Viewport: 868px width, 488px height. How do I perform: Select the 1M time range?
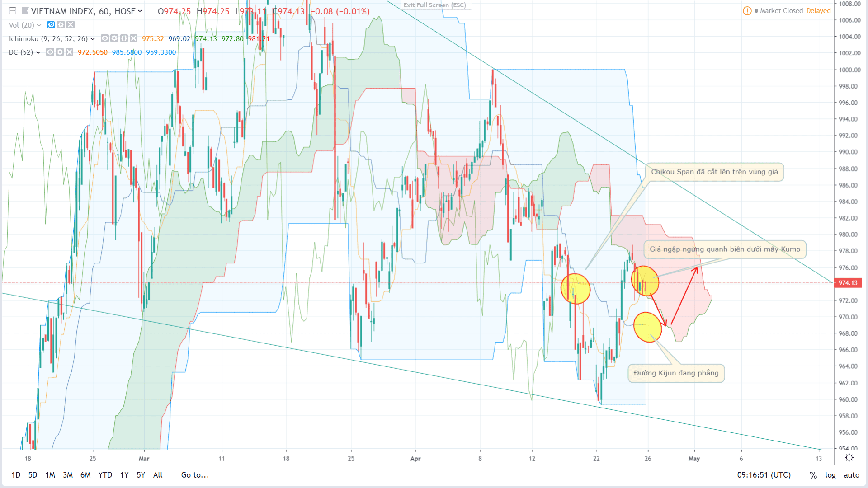pyautogui.click(x=50, y=475)
